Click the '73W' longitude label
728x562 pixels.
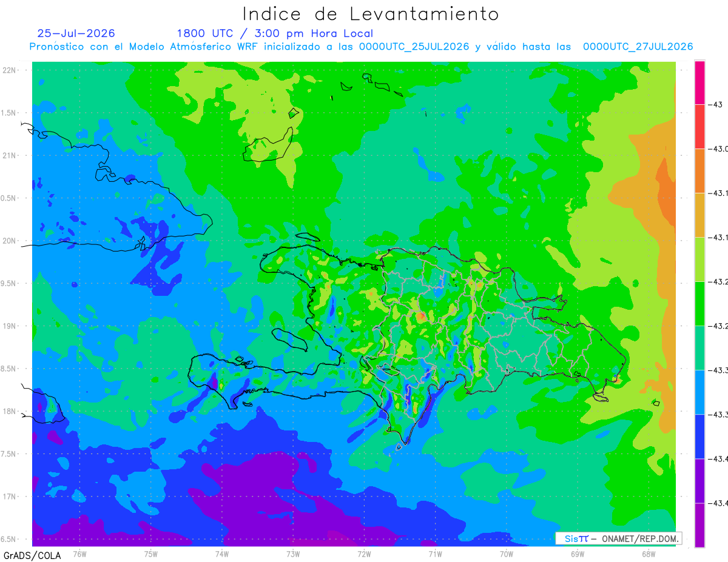[x=293, y=554]
